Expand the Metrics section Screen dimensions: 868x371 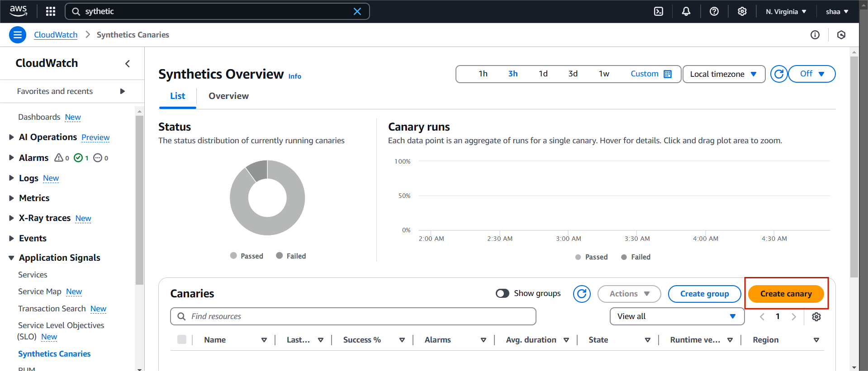pyautogui.click(x=12, y=198)
